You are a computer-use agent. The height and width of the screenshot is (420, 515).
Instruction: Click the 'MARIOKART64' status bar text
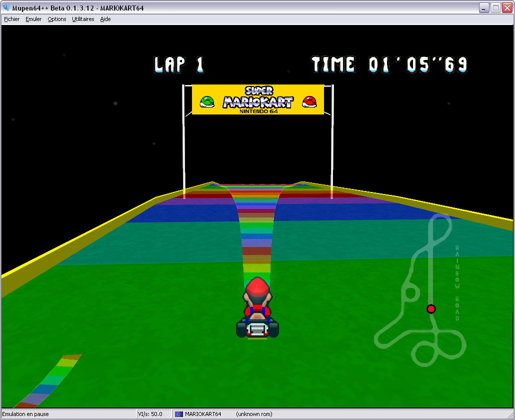point(203,414)
